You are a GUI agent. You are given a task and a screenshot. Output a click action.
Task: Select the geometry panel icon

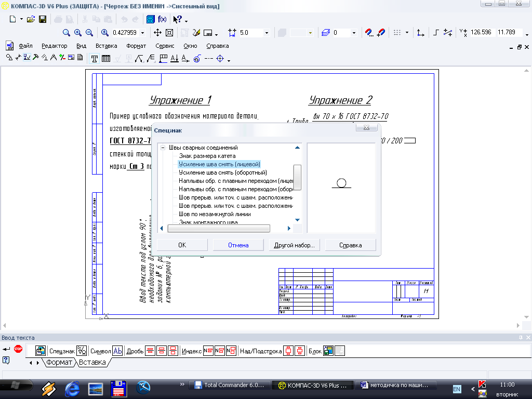9,57
